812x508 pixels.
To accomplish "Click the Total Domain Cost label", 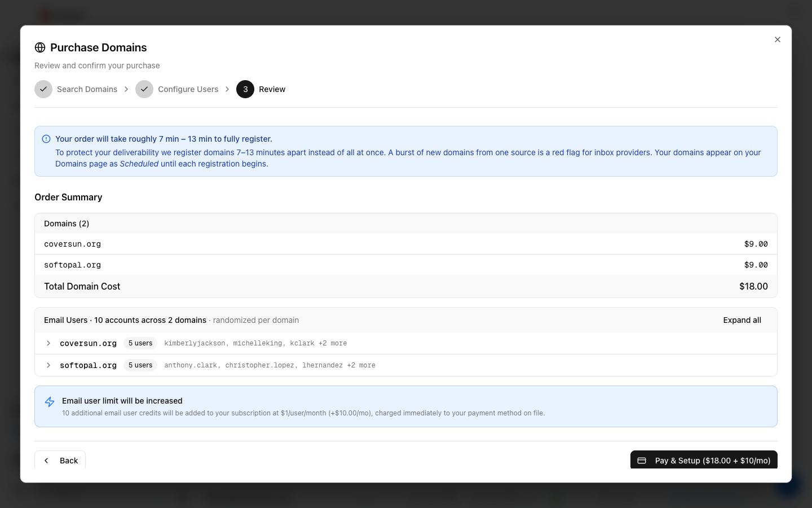I will point(82,286).
